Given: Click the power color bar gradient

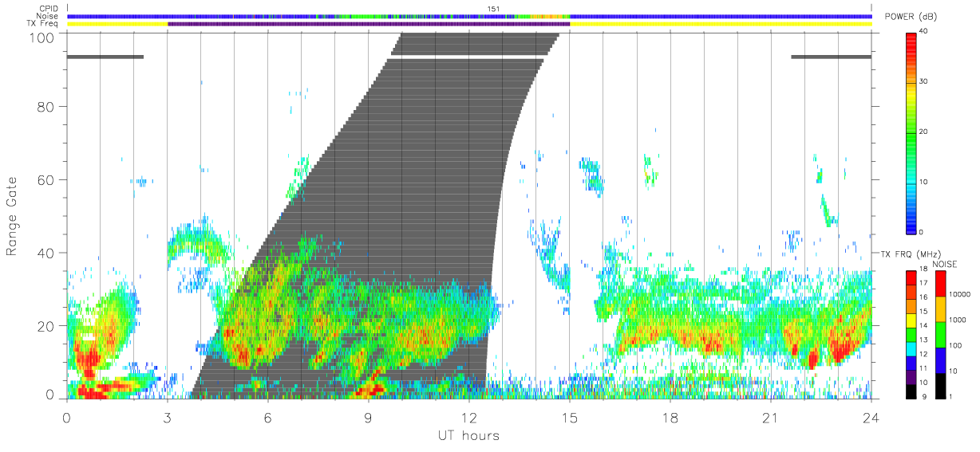Looking at the screenshot, I should pos(911,132).
